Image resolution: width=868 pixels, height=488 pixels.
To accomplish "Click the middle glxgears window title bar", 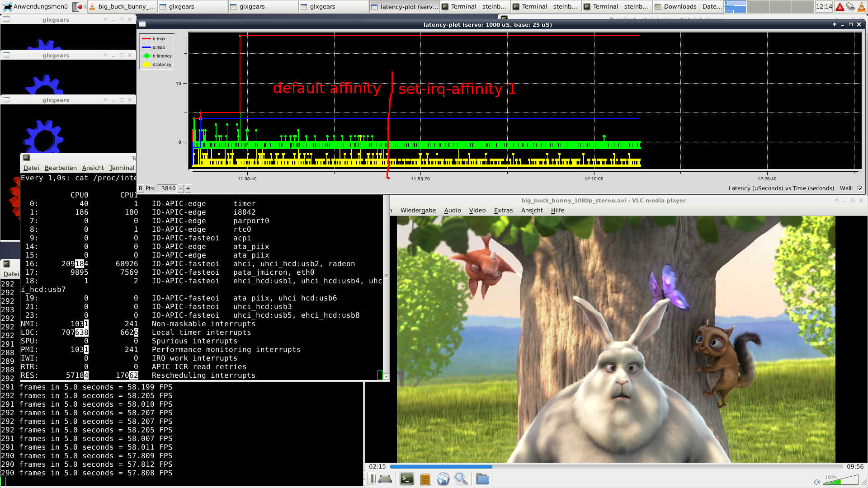I will coord(56,55).
